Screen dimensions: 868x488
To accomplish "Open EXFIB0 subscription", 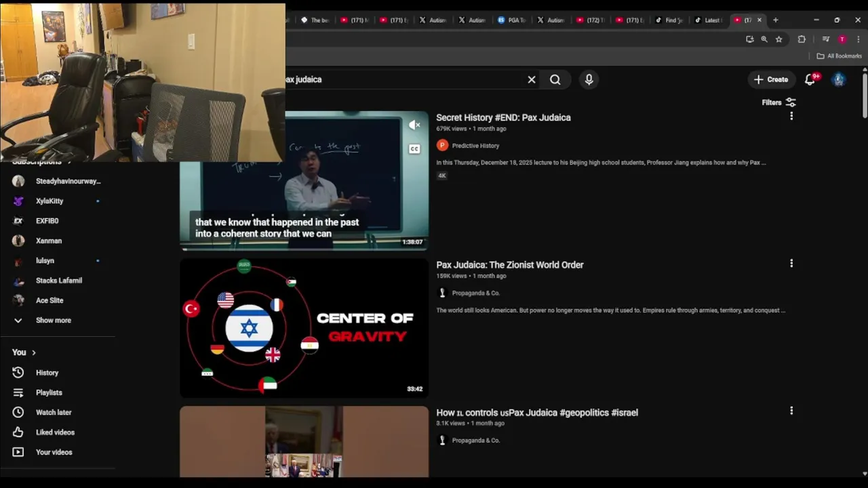I will (58, 221).
